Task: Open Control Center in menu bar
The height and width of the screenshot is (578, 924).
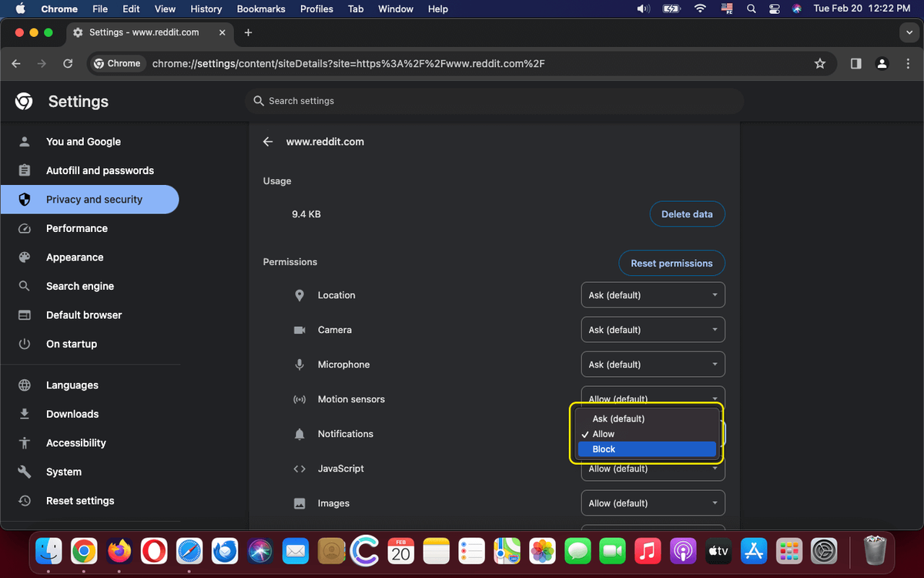Action: tap(775, 8)
